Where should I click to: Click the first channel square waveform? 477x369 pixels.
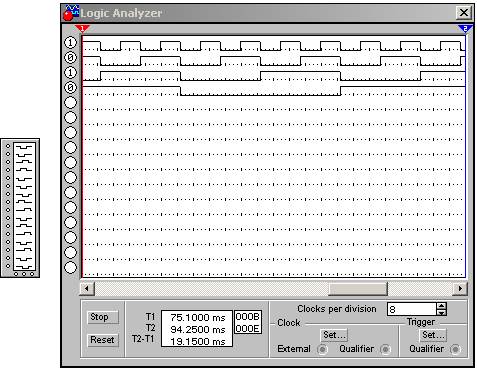click(273, 46)
